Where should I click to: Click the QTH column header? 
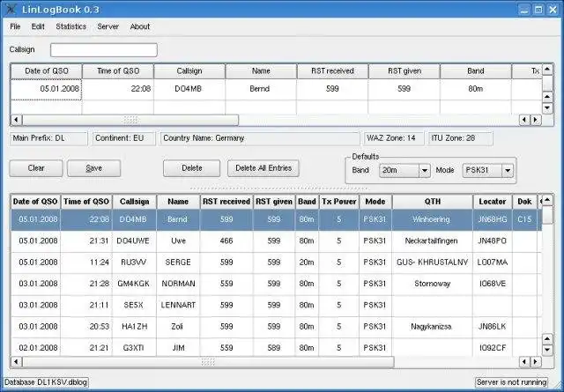(x=433, y=202)
